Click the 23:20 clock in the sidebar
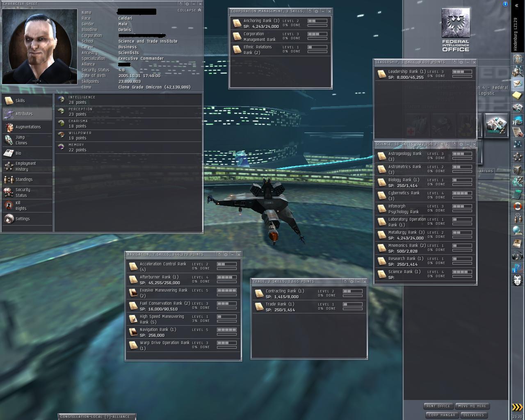 click(x=517, y=417)
